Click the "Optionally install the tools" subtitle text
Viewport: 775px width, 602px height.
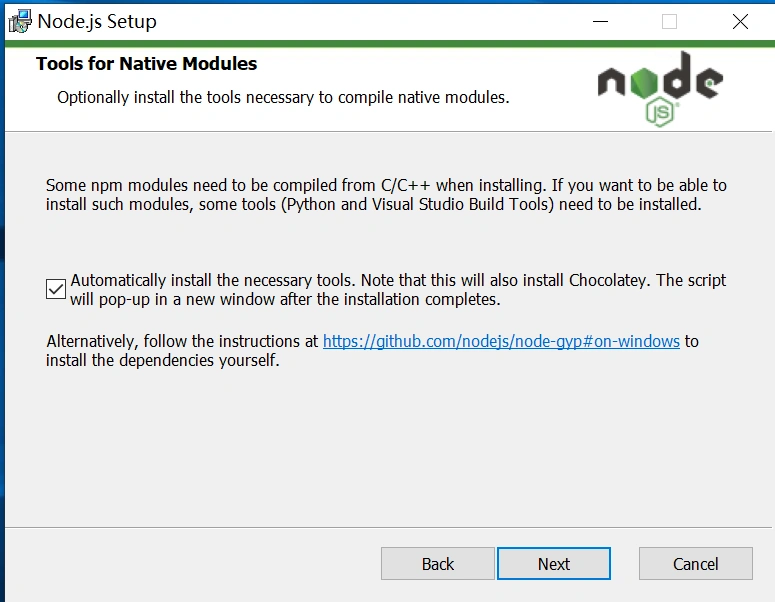tap(283, 98)
